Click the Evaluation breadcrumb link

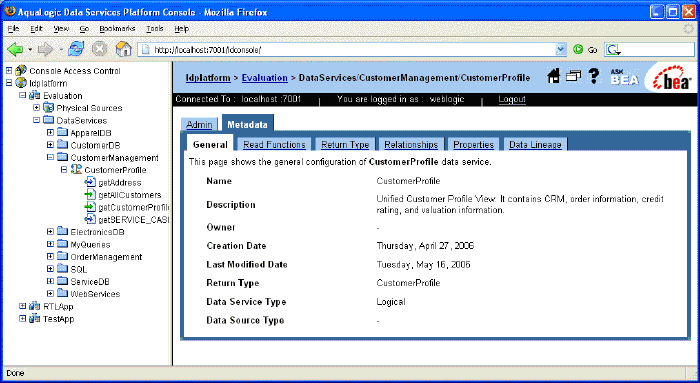265,78
